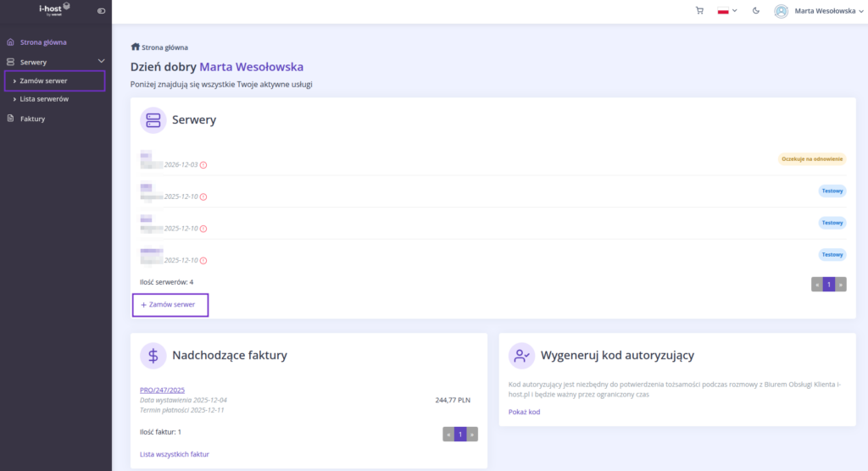The width and height of the screenshot is (868, 471).
Task: Open the Polish flag language dropdown
Action: click(726, 11)
